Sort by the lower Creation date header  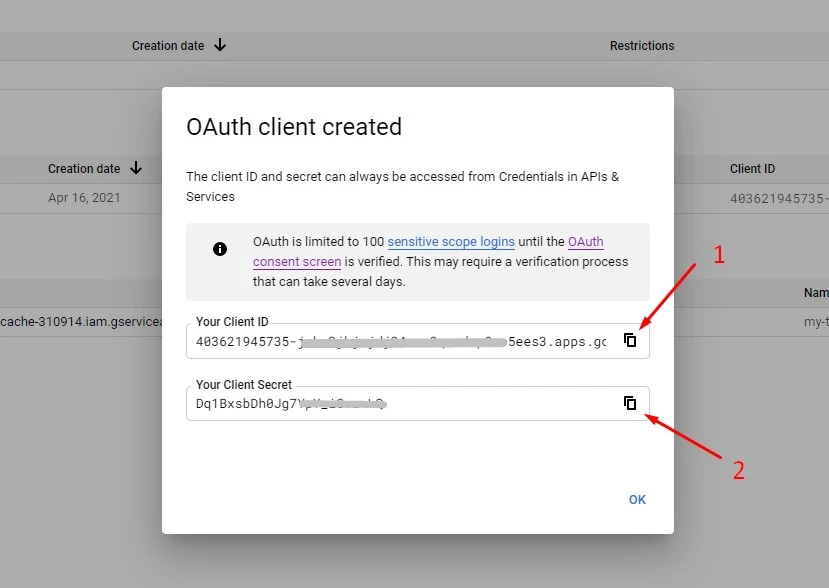click(x=84, y=169)
